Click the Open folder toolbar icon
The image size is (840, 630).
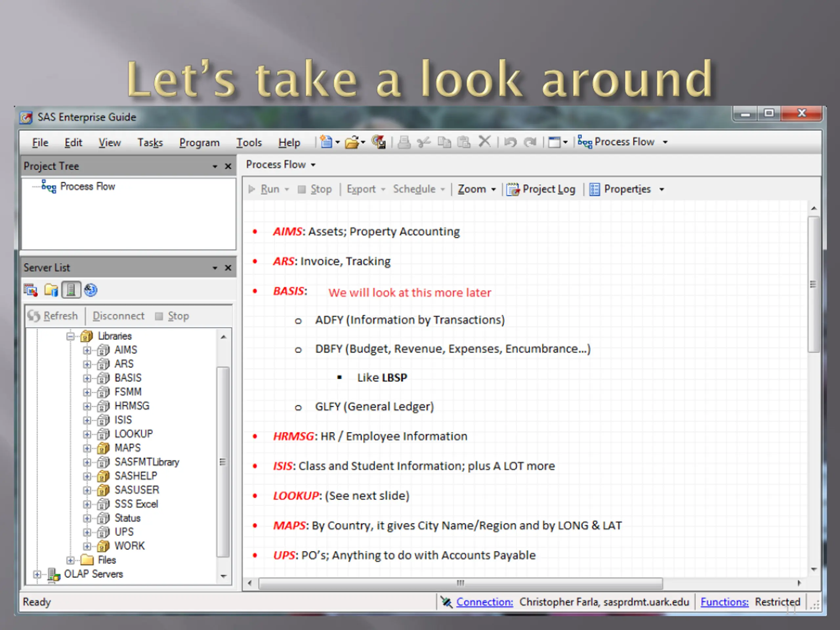click(352, 142)
